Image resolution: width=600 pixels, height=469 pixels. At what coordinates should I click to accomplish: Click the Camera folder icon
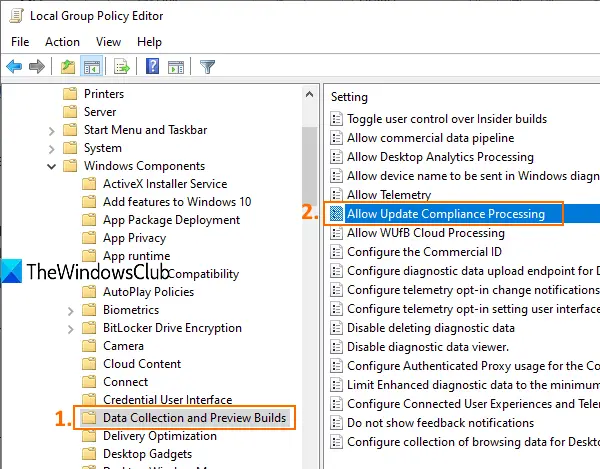point(89,346)
